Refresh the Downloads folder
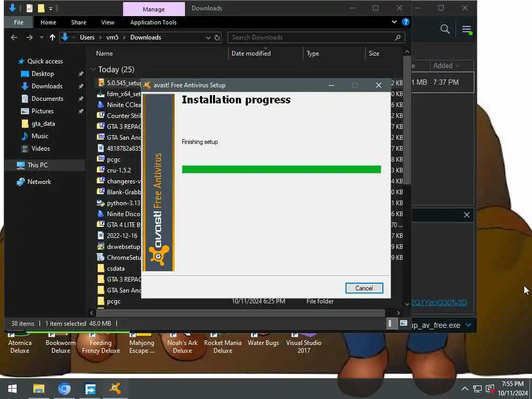This screenshot has height=399, width=532. (x=217, y=37)
